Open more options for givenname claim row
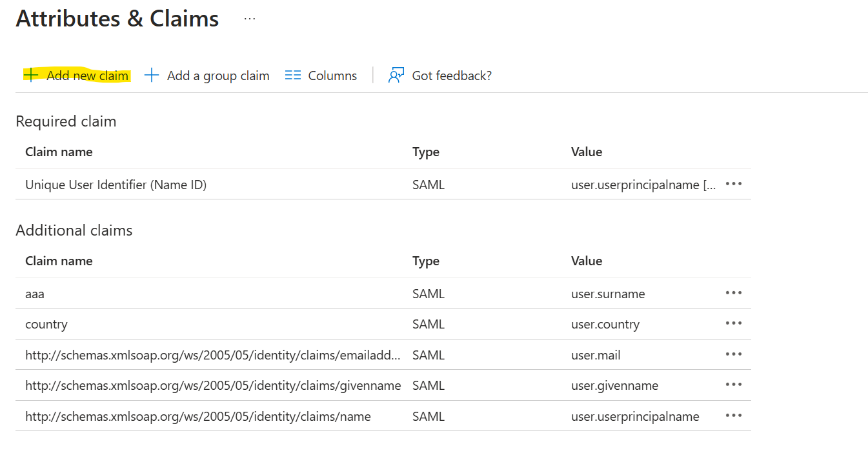 (x=734, y=385)
